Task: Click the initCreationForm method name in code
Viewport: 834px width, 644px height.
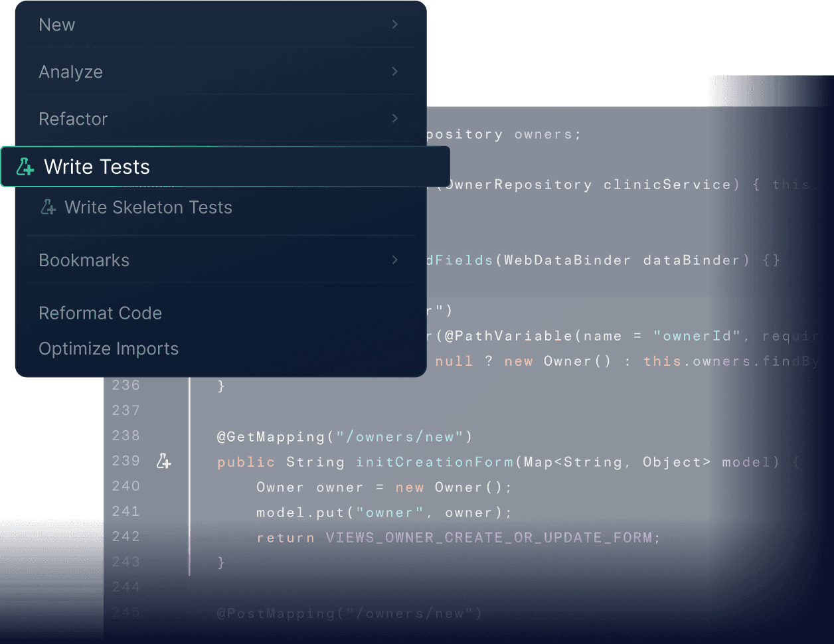Action: click(x=434, y=461)
